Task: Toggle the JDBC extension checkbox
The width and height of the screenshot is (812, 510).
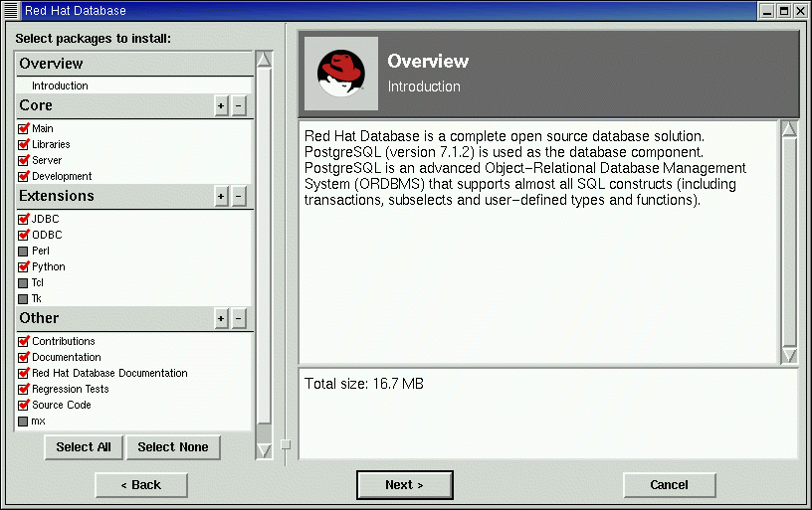Action: coord(23,219)
